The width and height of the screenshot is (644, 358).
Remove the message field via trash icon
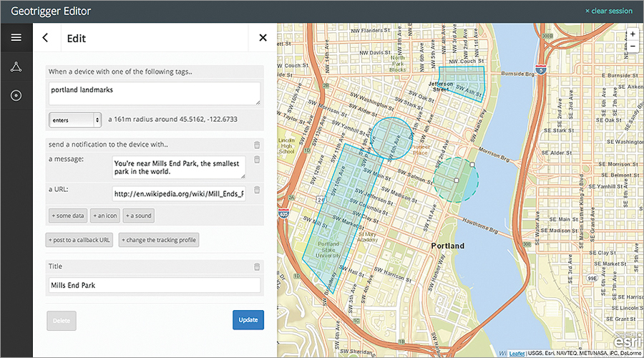(257, 160)
